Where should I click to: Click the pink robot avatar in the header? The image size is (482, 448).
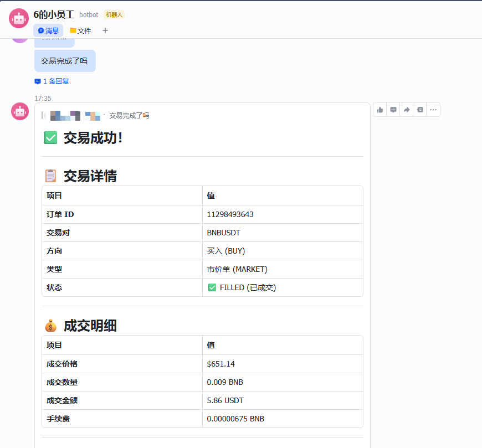(18, 18)
